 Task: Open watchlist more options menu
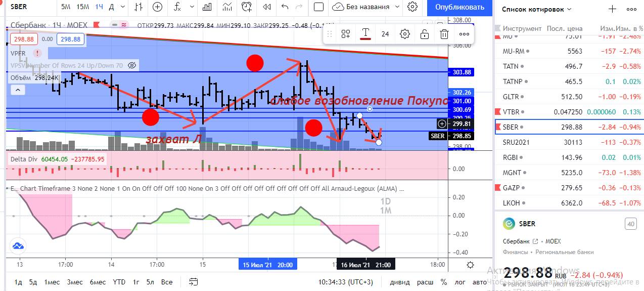[x=631, y=9]
